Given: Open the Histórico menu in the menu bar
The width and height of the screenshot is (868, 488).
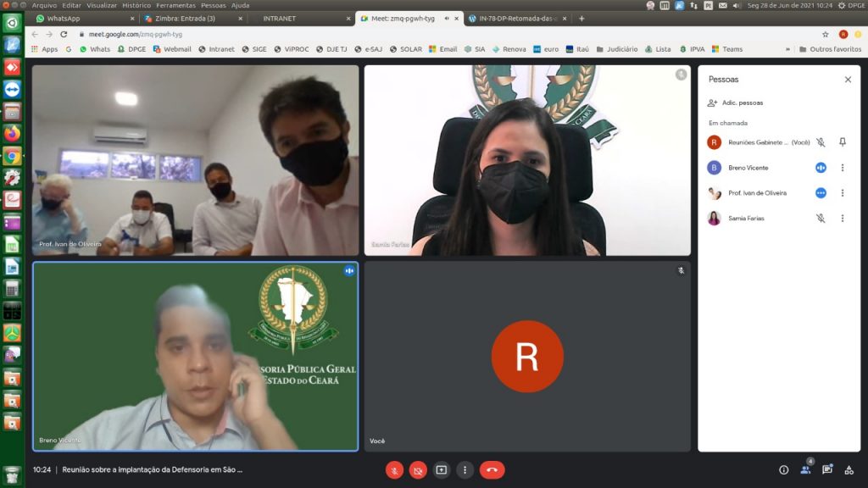Looking at the screenshot, I should 136,5.
